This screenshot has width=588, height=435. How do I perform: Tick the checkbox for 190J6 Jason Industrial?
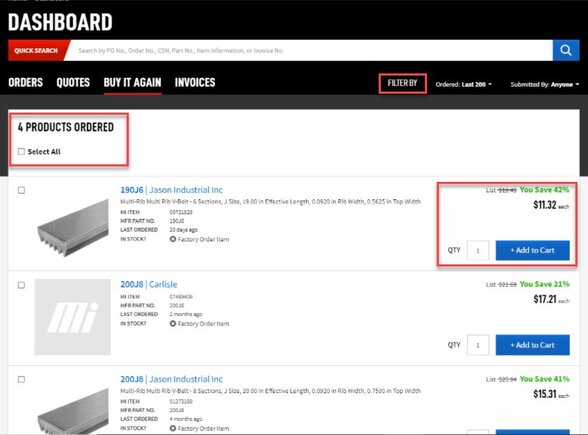(21, 190)
